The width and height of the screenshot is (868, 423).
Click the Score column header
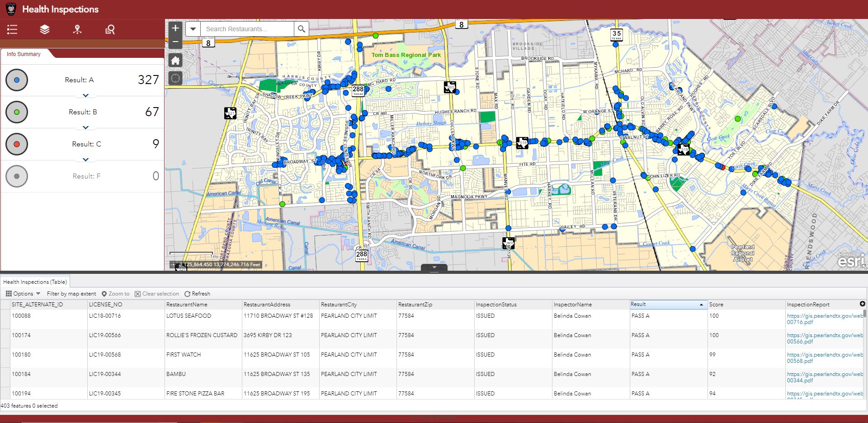(746, 305)
